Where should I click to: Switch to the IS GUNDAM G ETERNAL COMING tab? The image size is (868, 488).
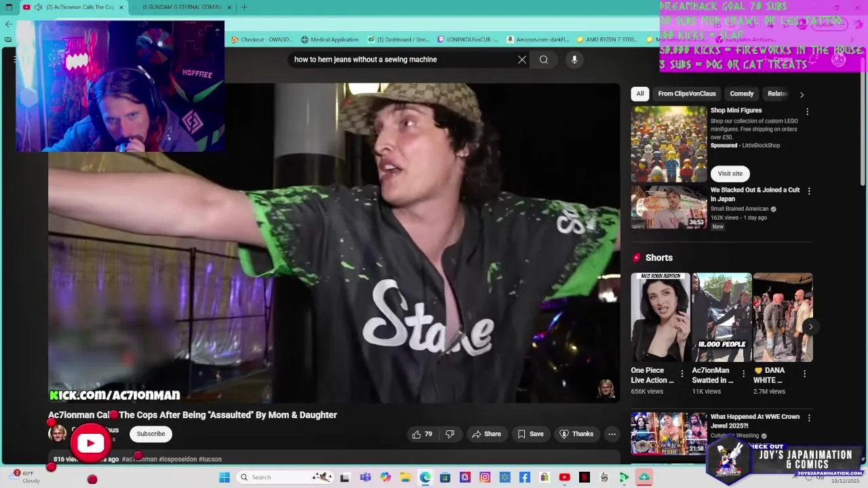181,7
